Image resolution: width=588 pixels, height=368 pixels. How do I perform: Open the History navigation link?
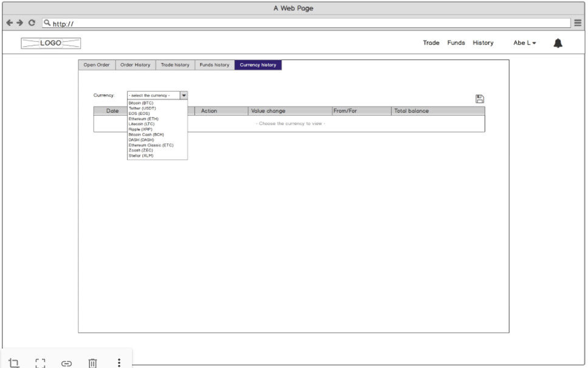point(483,43)
